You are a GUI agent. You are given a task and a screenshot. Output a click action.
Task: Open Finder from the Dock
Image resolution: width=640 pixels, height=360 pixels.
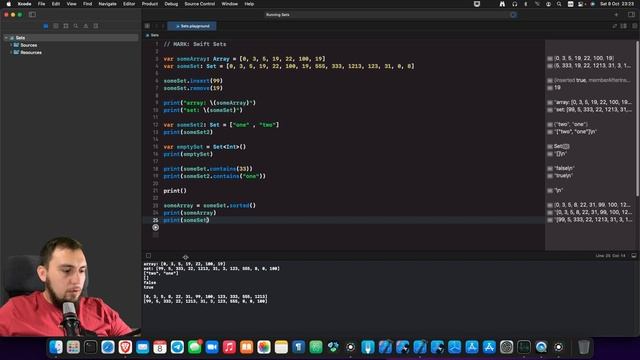pyautogui.click(x=56, y=347)
